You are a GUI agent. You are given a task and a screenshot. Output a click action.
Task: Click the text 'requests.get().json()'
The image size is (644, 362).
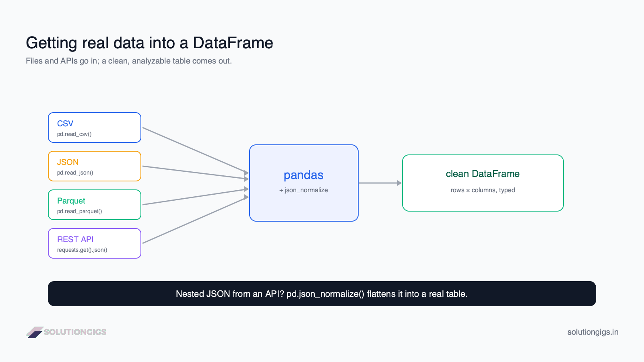tap(82, 250)
